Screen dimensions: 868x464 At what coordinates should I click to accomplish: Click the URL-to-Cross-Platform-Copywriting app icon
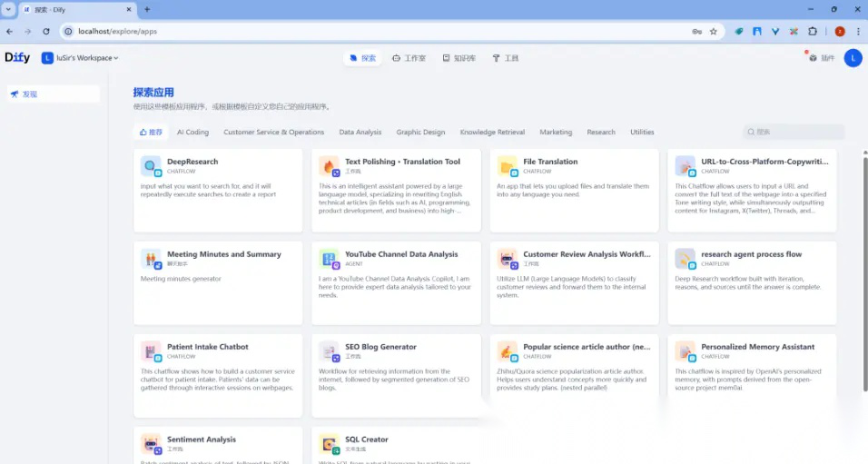click(x=685, y=165)
